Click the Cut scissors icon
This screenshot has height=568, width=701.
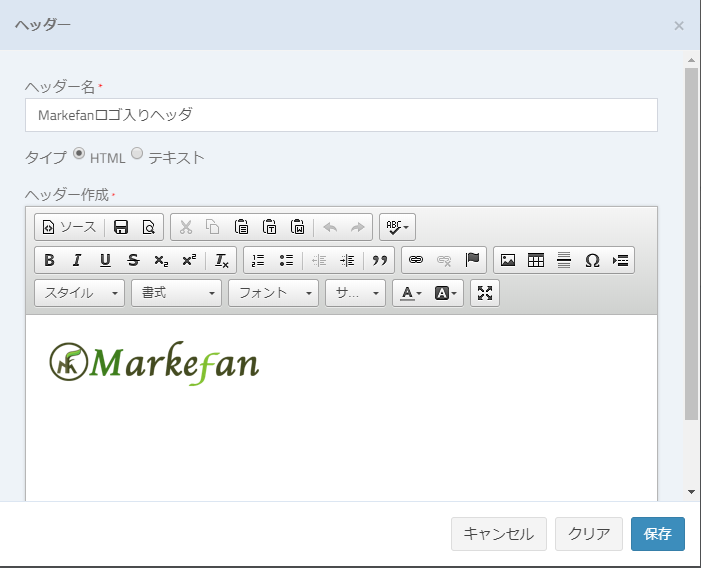[186, 227]
